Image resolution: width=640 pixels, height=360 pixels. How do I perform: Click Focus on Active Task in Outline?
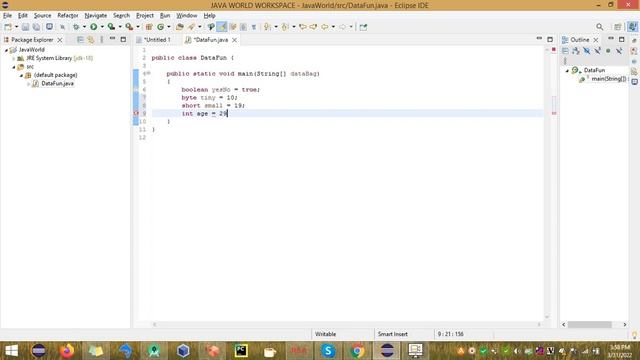point(565,51)
